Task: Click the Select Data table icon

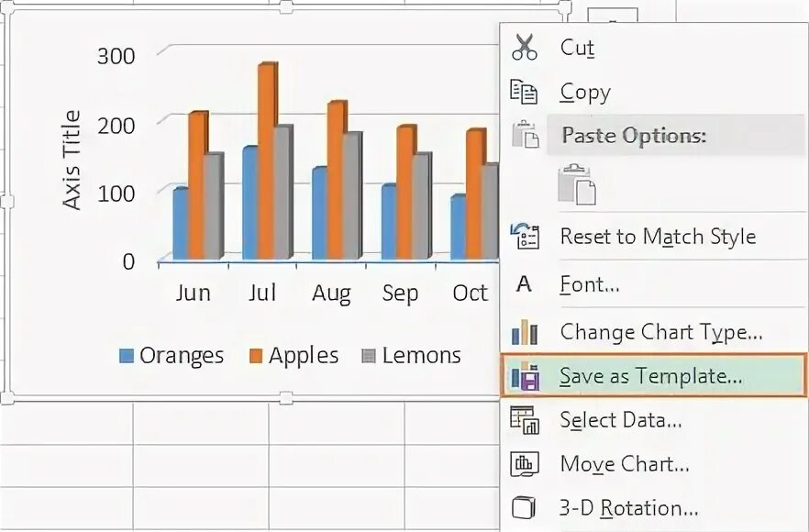Action: tap(525, 420)
